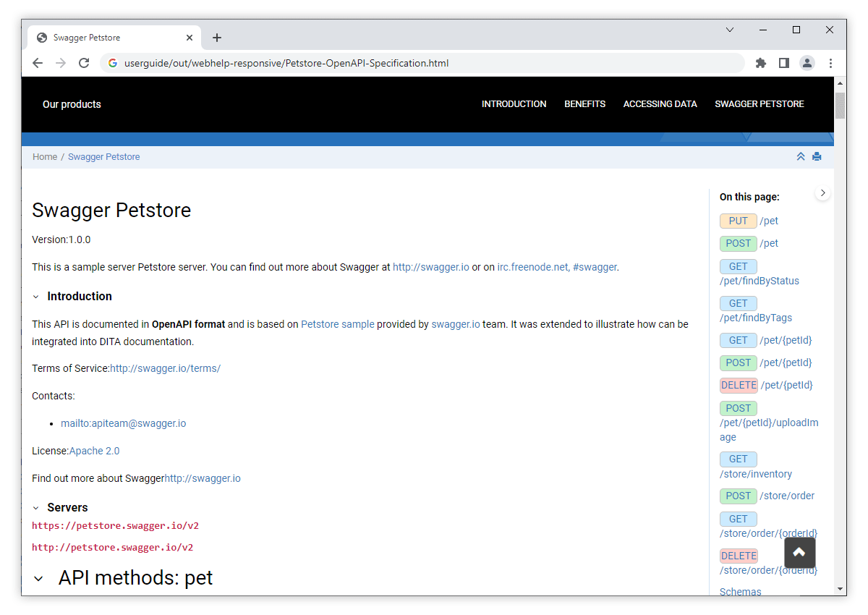Collapse the Introduction section
Screen dimensions: 868x615
pos(36,297)
